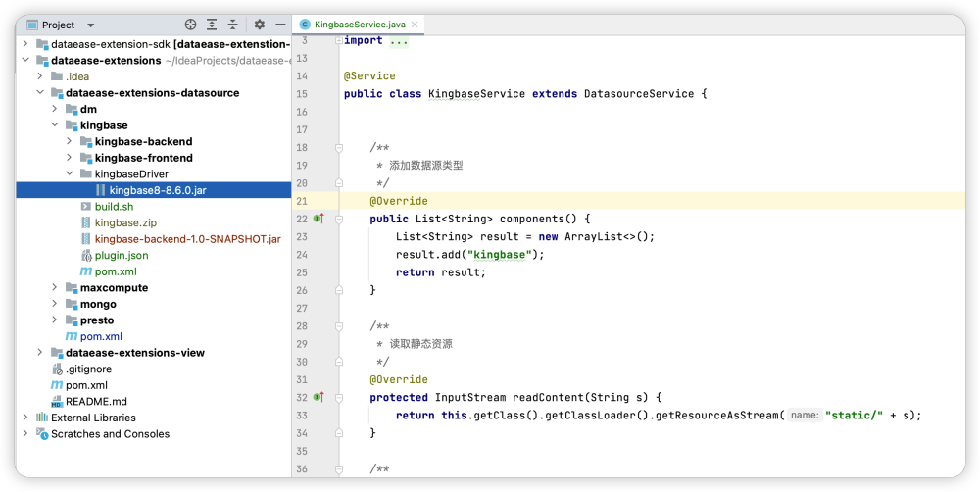Switch to the KingbaseService.java tab
This screenshot has width=980, height=492.
360,25
